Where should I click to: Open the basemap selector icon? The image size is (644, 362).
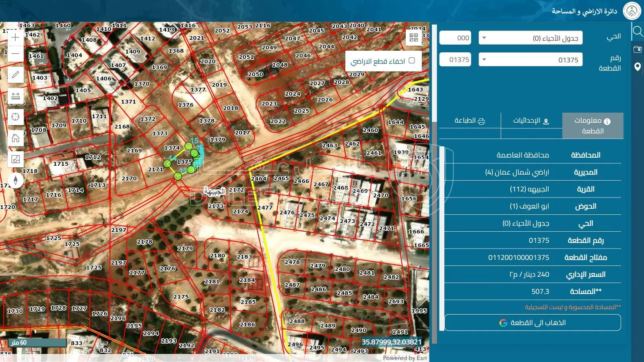point(15,159)
